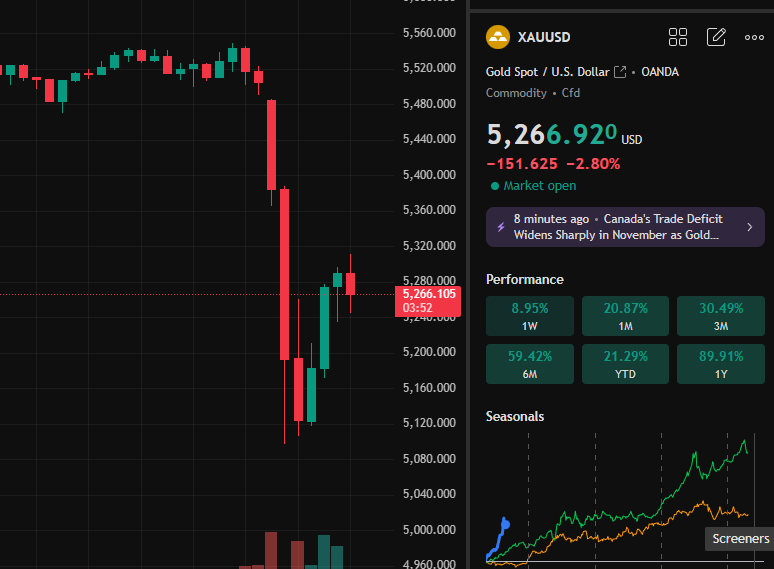The height and width of the screenshot is (569, 774).
Task: Open the three-dots more options menu
Action: 754,38
